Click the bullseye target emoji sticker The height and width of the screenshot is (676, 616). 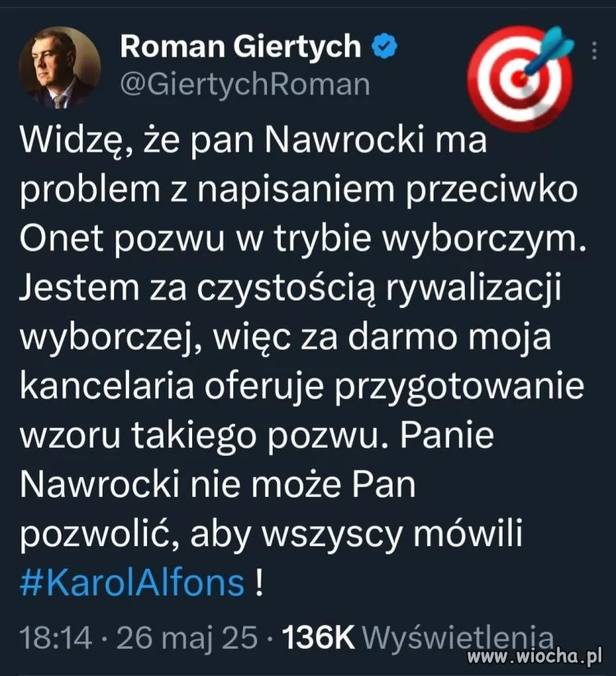[521, 79]
